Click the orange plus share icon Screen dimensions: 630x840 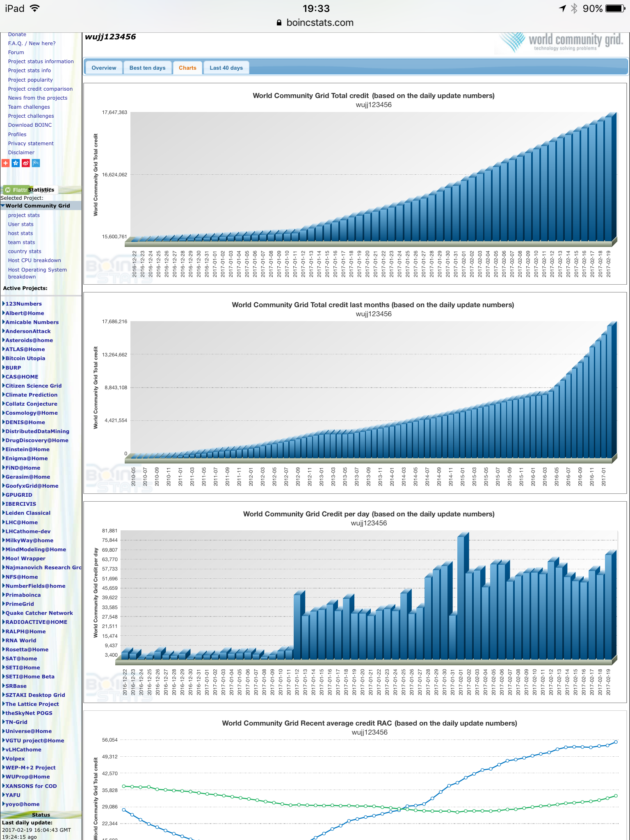5,163
